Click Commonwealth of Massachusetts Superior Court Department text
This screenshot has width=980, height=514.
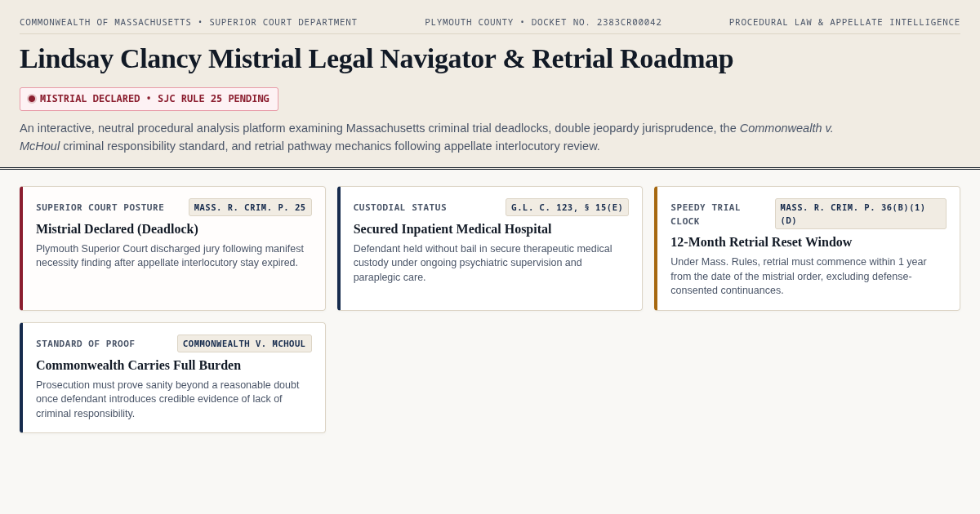coord(189,22)
